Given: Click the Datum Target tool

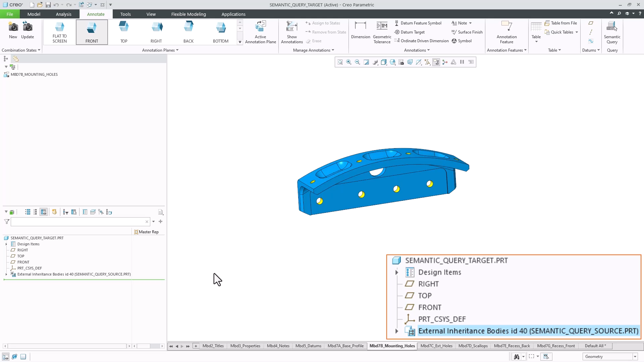Looking at the screenshot, I should tap(410, 32).
